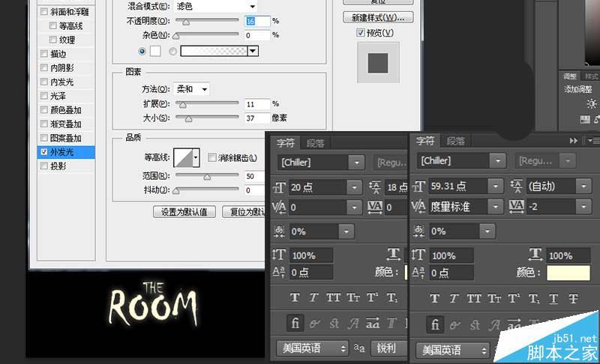The width and height of the screenshot is (600, 364).
Task: Open the 59.31 点 font size dropdown
Action: tap(496, 186)
